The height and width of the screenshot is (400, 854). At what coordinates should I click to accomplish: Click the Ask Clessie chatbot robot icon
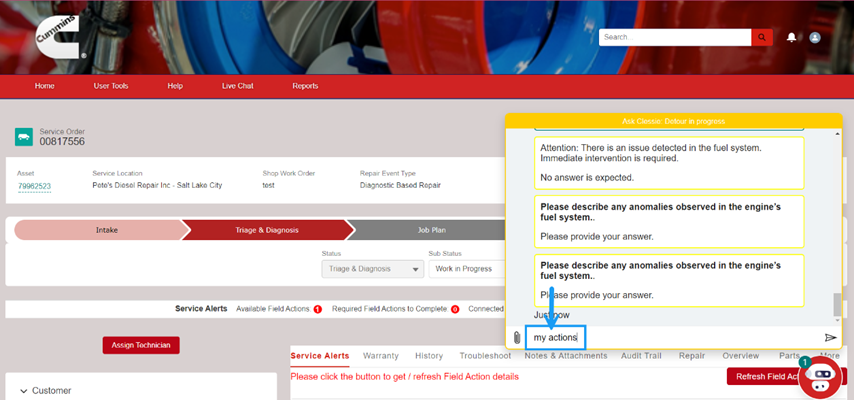[x=820, y=378]
